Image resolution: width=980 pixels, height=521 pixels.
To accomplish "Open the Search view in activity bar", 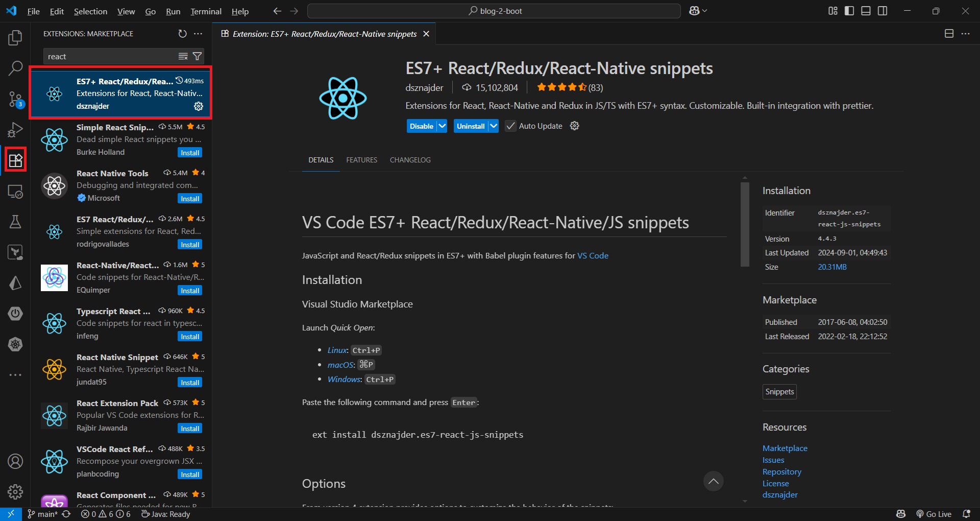I will (x=15, y=68).
